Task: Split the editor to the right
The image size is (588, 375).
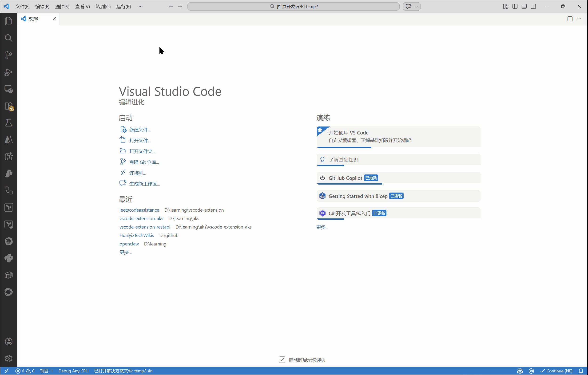Action: (570, 19)
